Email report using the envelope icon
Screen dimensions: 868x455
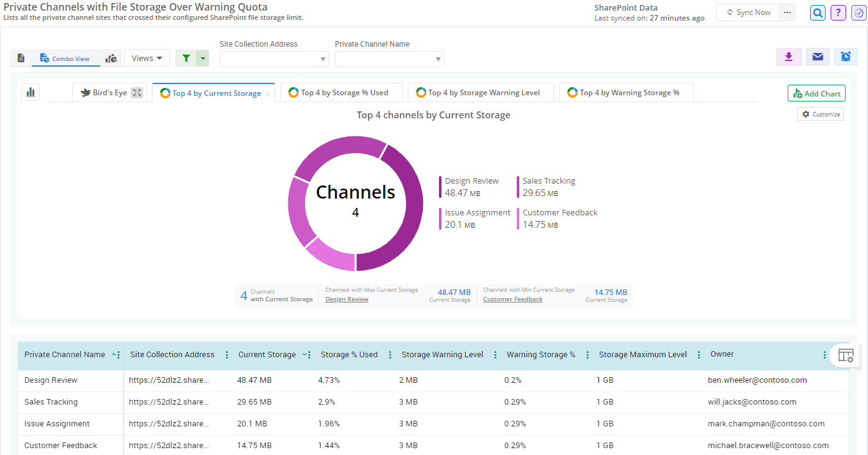click(x=818, y=57)
